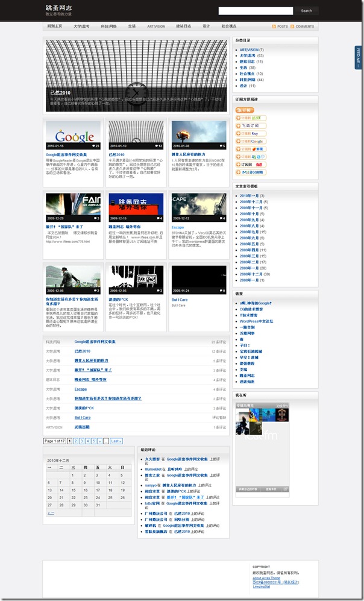Click the comment bubble on the 2009-12-29 post
This screenshot has height=601, width=364.
pos(96,218)
